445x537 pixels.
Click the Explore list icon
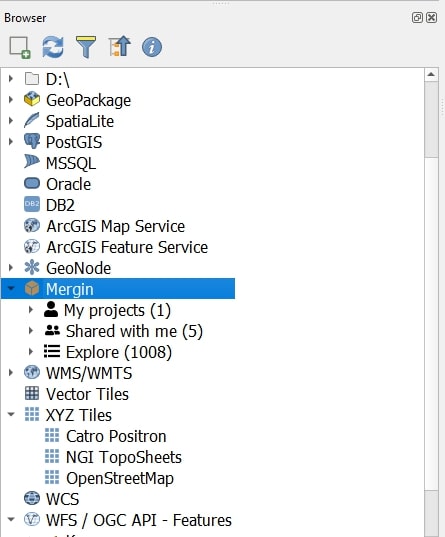[52, 351]
